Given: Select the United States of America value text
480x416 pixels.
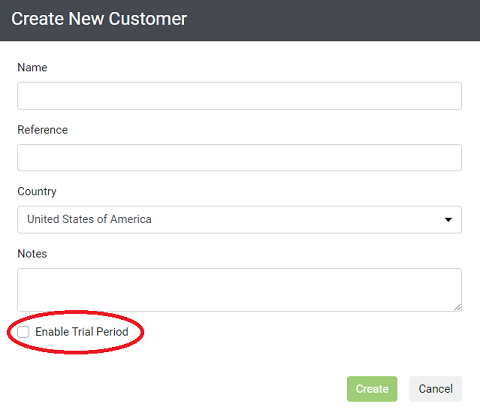Looking at the screenshot, I should pos(89,219).
